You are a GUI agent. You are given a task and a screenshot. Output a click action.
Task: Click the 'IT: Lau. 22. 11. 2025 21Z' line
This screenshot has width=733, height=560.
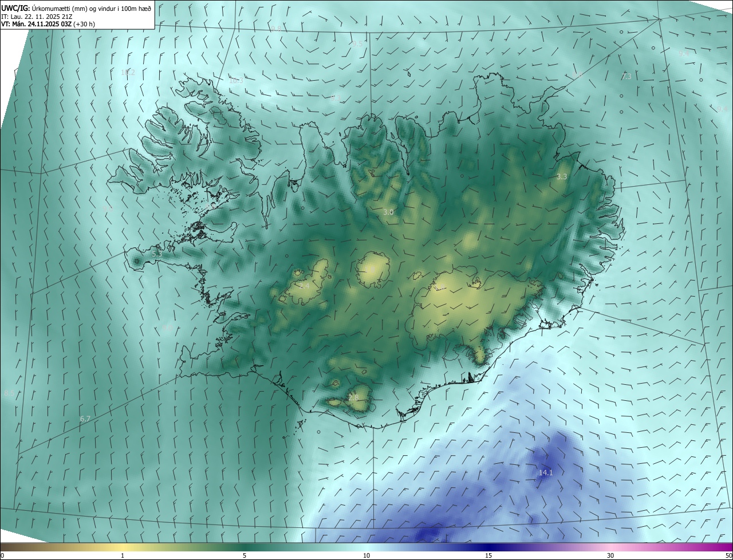37,17
